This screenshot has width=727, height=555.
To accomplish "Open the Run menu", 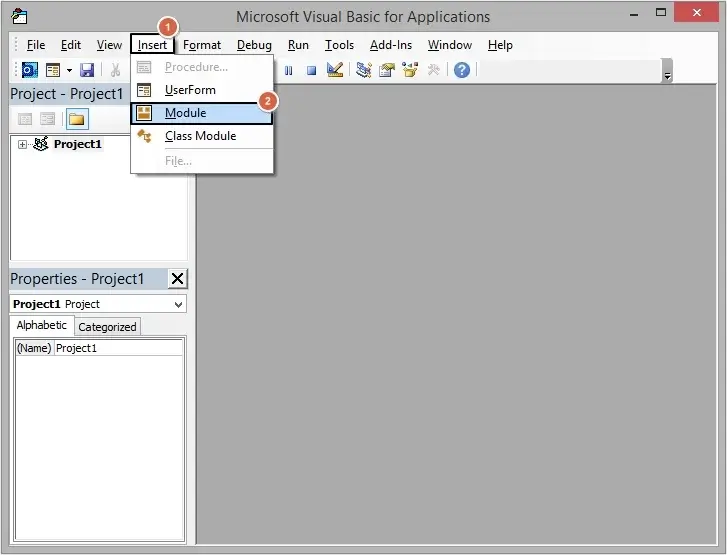I will pos(298,45).
